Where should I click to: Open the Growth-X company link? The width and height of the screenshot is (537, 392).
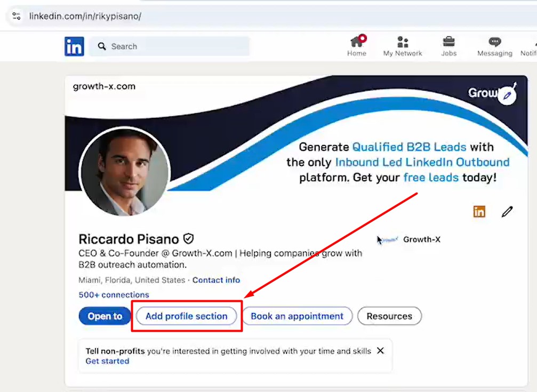click(410, 239)
